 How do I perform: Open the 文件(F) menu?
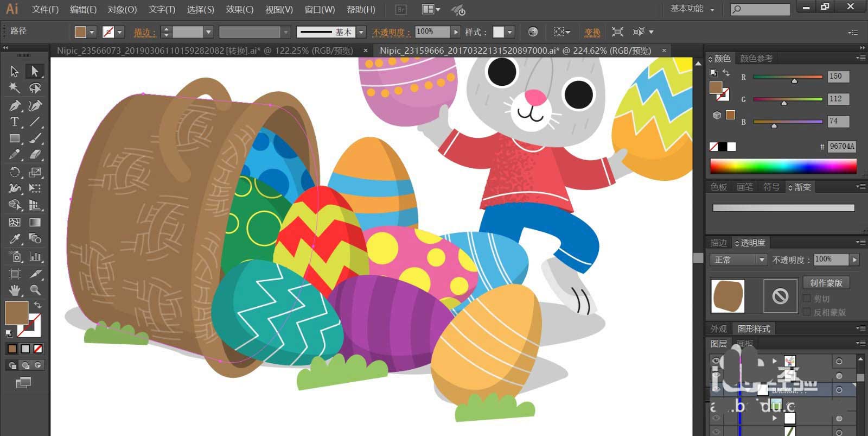(x=45, y=9)
